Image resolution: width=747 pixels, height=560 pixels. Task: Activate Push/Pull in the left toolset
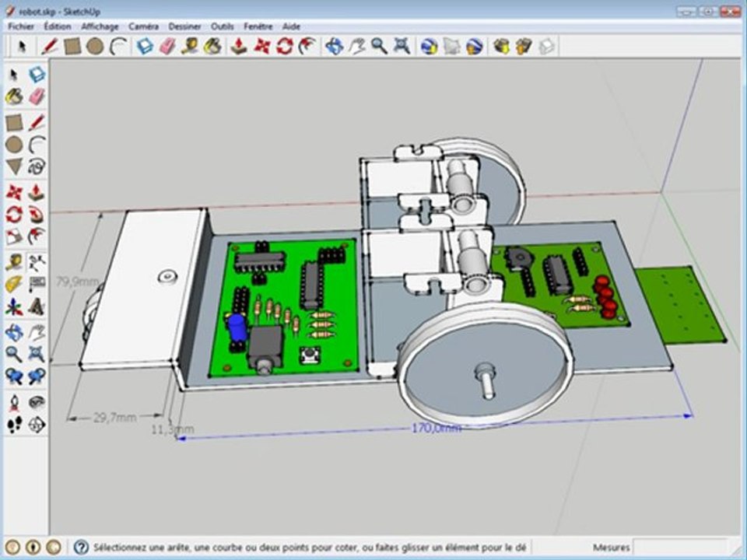[x=37, y=193]
